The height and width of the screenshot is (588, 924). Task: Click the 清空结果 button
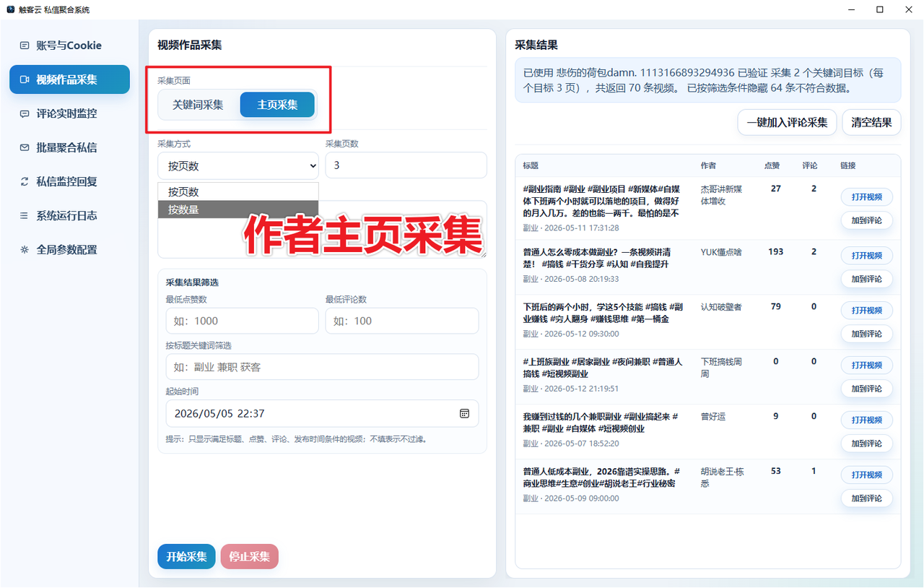click(871, 122)
